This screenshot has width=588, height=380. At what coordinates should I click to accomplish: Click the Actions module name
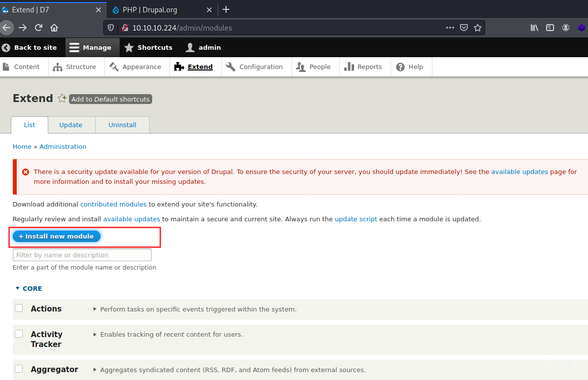(x=46, y=309)
